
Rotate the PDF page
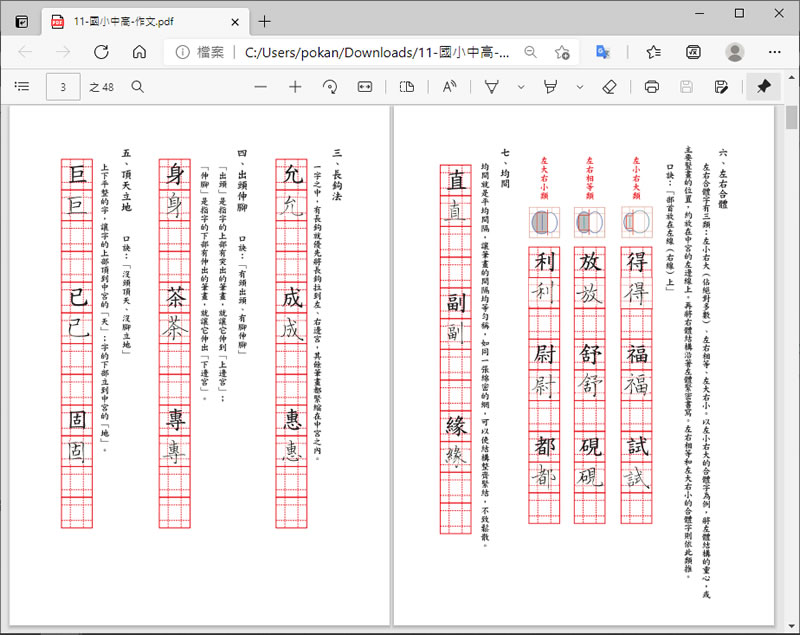(x=330, y=87)
